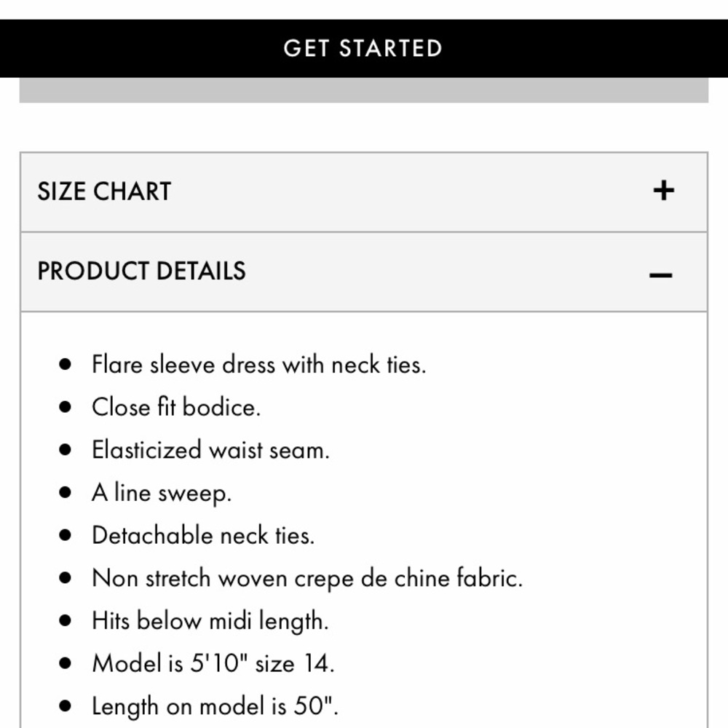Click the bullet next to 'Close fit bodice'

66,407
